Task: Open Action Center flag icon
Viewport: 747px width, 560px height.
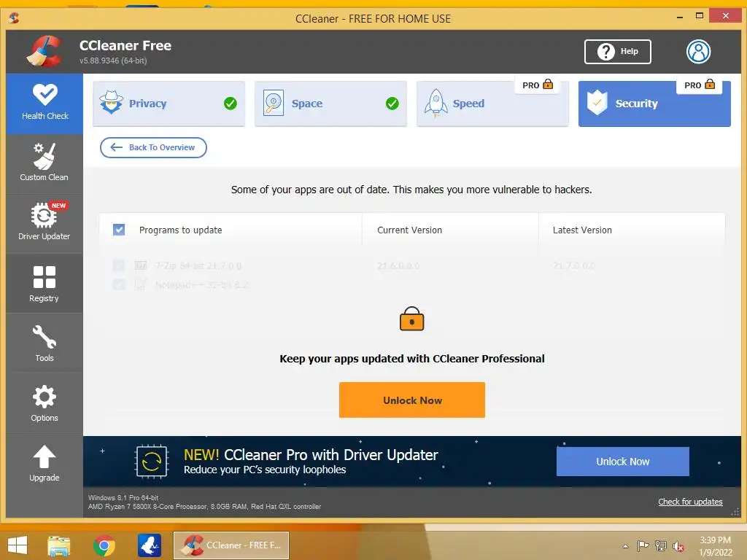Action: [643, 545]
